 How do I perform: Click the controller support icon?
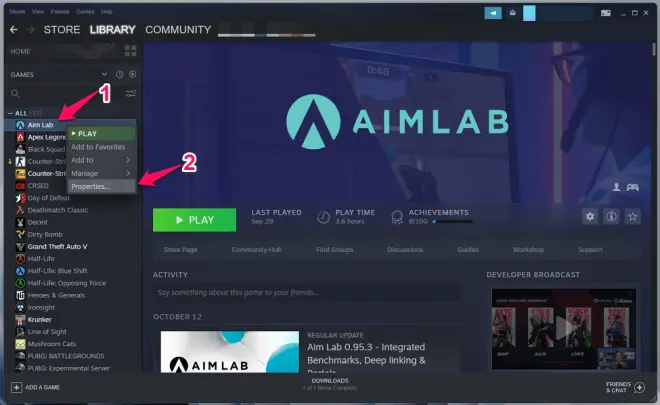click(x=633, y=187)
